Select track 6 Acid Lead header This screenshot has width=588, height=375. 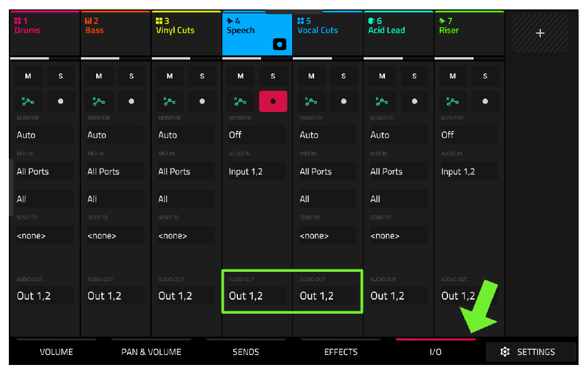coord(398,33)
